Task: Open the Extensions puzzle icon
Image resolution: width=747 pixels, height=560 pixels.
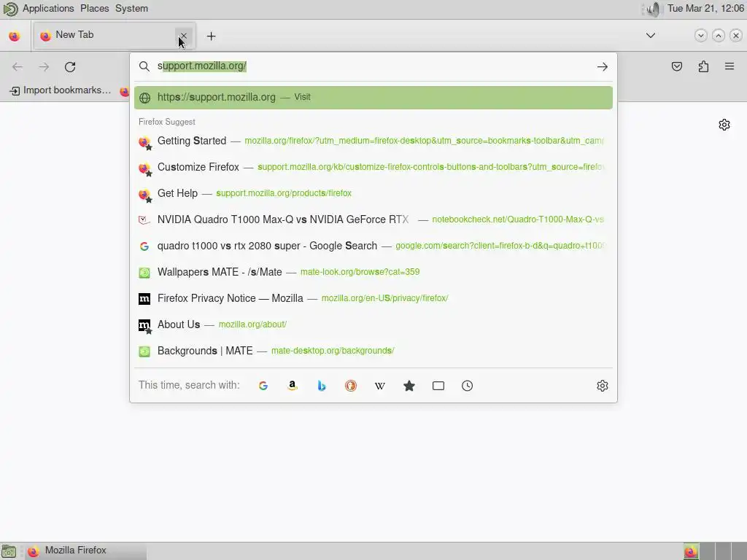Action: pos(704,66)
